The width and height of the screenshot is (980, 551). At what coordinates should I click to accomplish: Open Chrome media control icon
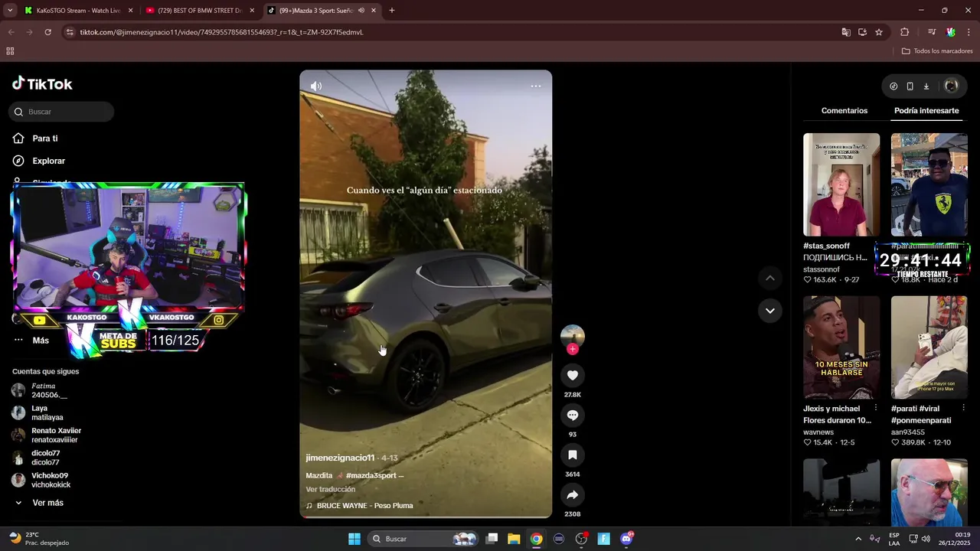pos(932,32)
